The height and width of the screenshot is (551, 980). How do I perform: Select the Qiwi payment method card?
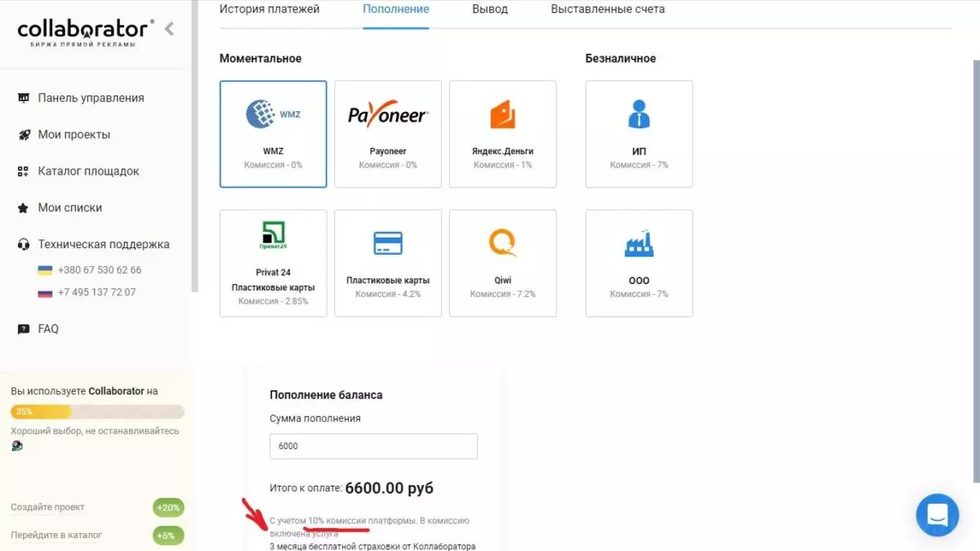coord(503,264)
